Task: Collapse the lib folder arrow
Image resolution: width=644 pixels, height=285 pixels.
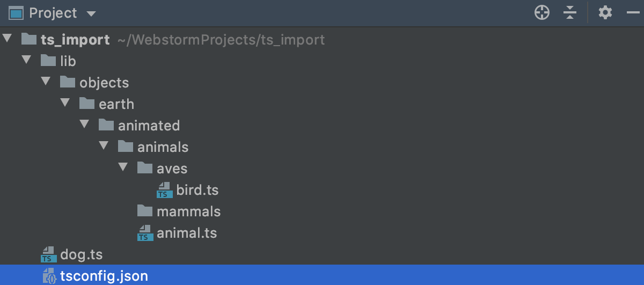Action: click(x=27, y=61)
